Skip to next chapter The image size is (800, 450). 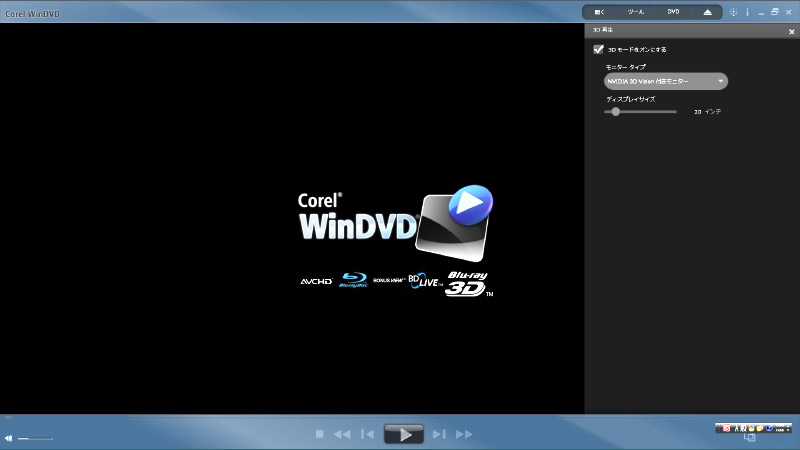coord(439,434)
